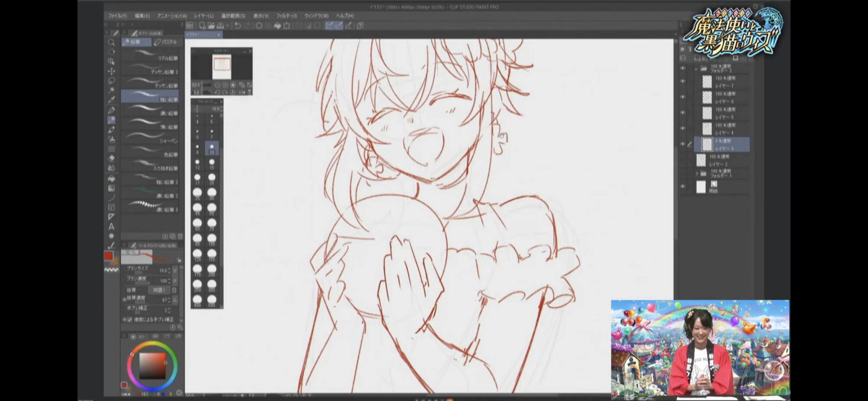Image resolution: width=868 pixels, height=401 pixels.
Task: Toggle visibility of フォルダー 2
Action: tap(683, 69)
